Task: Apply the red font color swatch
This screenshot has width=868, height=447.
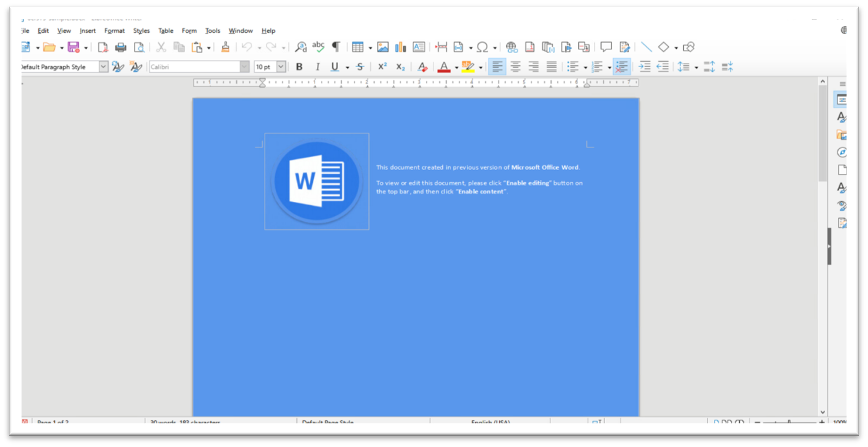Action: [x=444, y=67]
